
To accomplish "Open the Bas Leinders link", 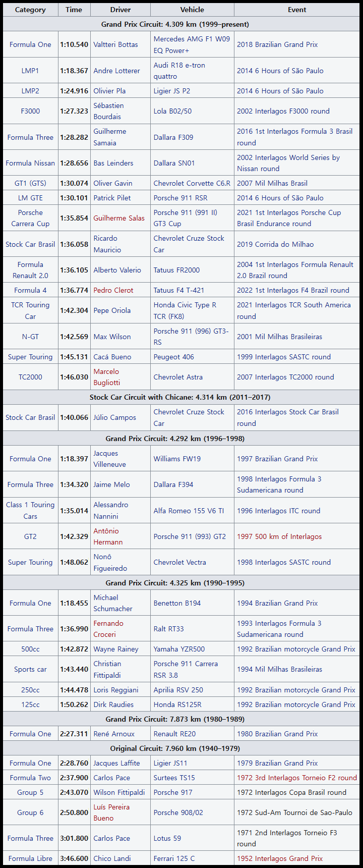I will [x=113, y=163].
